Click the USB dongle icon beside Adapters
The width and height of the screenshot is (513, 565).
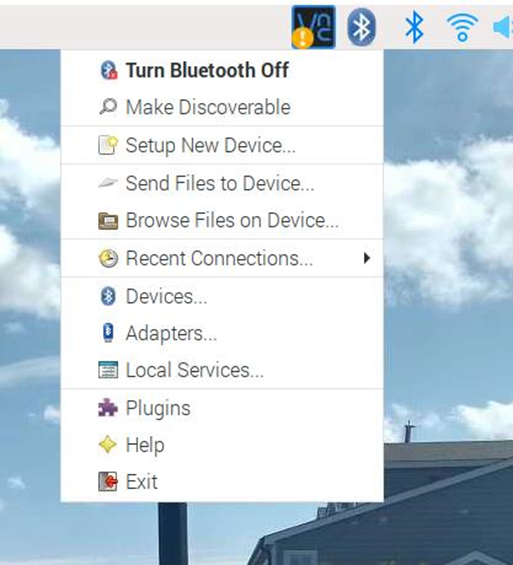(108, 333)
